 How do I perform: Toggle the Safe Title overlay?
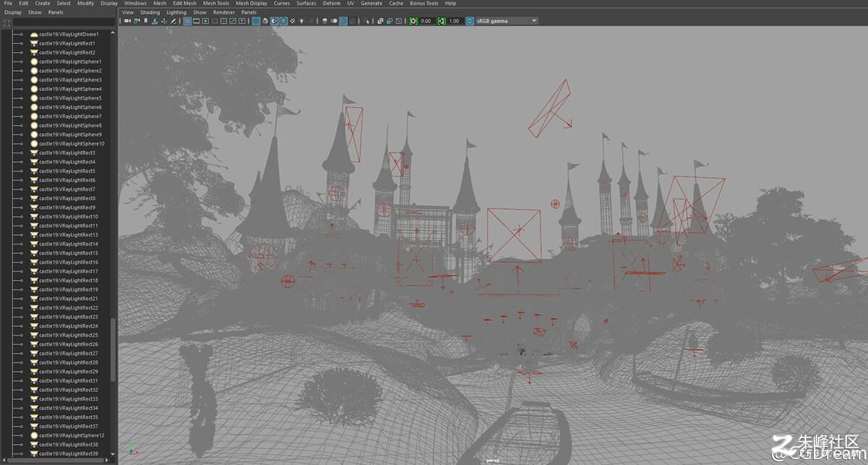coord(241,21)
